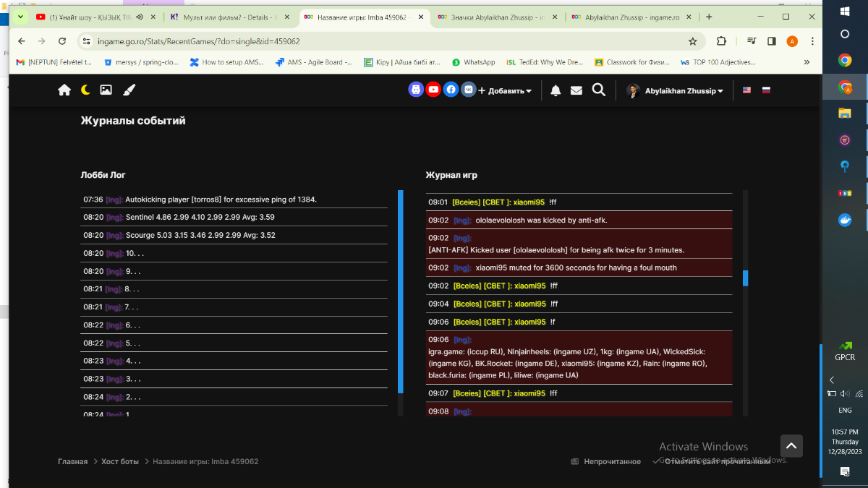Click the paintbrush theme icon
The width and height of the screenshot is (868, 488).
coord(129,90)
